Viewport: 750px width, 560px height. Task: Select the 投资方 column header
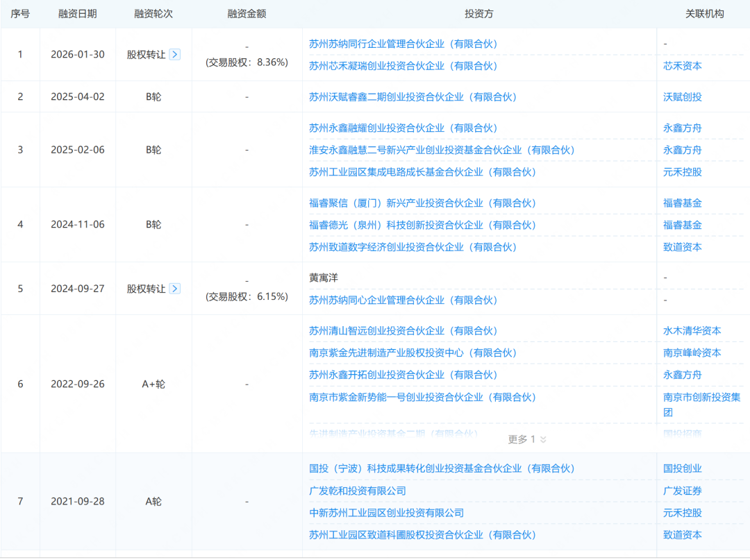click(478, 14)
